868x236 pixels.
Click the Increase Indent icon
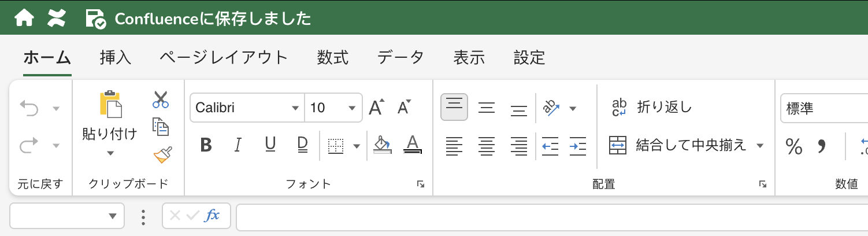pos(578,146)
